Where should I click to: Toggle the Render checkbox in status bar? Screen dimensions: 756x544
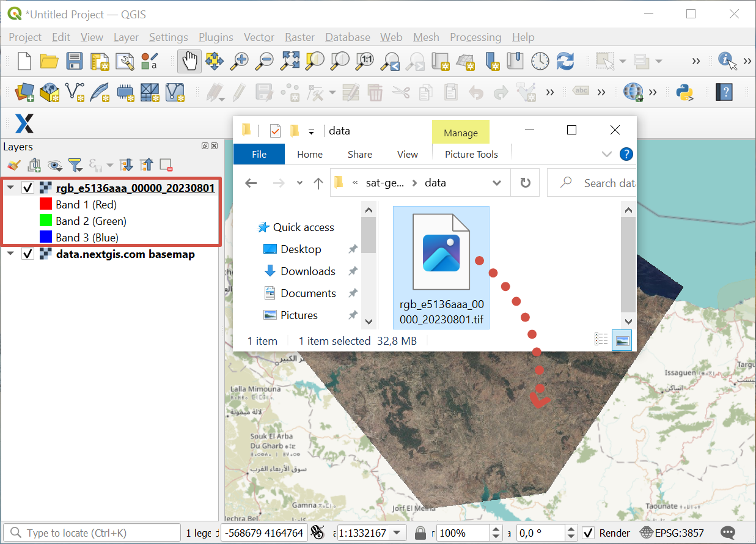tap(588, 533)
